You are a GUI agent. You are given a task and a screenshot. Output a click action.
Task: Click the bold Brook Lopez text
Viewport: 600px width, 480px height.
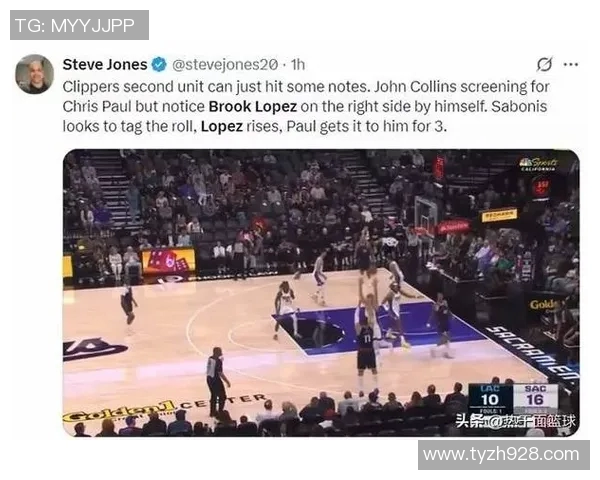click(x=253, y=106)
